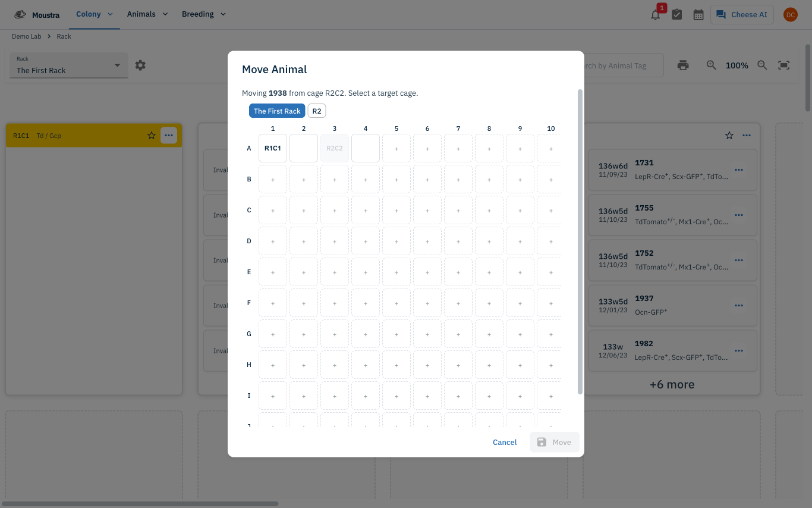Select the occupied cage in slot A2
This screenshot has height=508, width=812.
304,148
